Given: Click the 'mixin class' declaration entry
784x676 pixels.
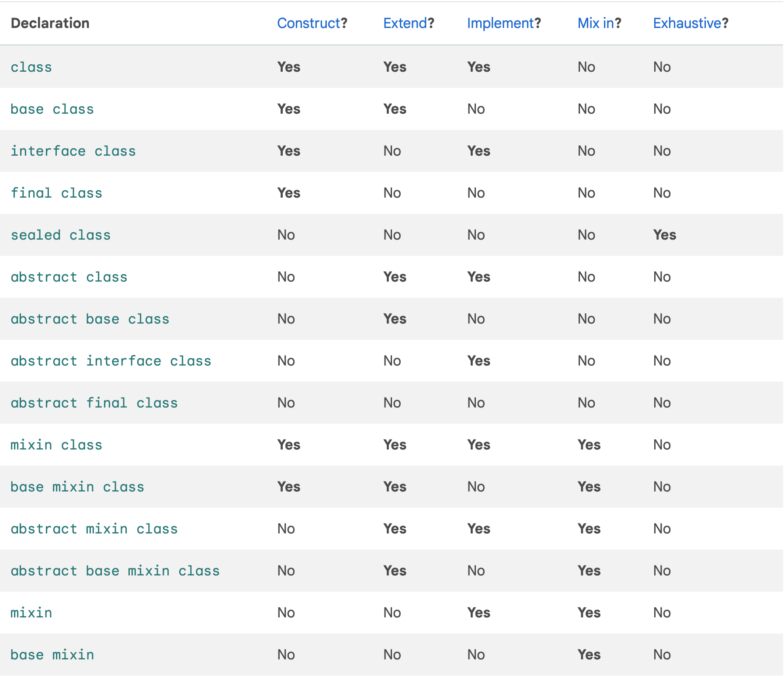Looking at the screenshot, I should (56, 445).
